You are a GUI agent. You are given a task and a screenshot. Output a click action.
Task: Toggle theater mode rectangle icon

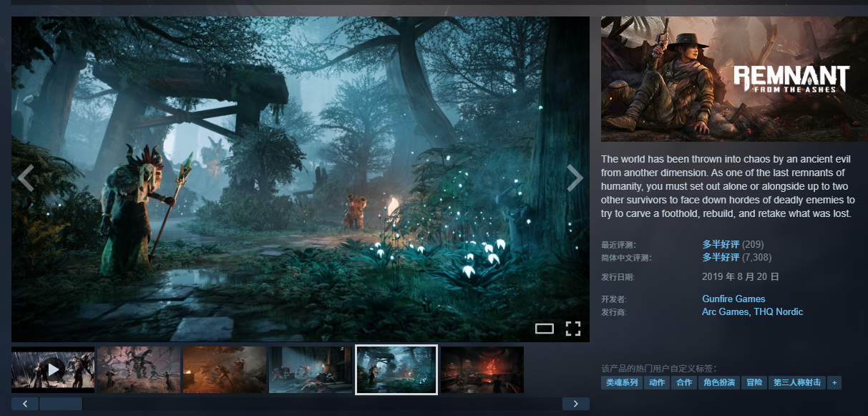click(545, 329)
